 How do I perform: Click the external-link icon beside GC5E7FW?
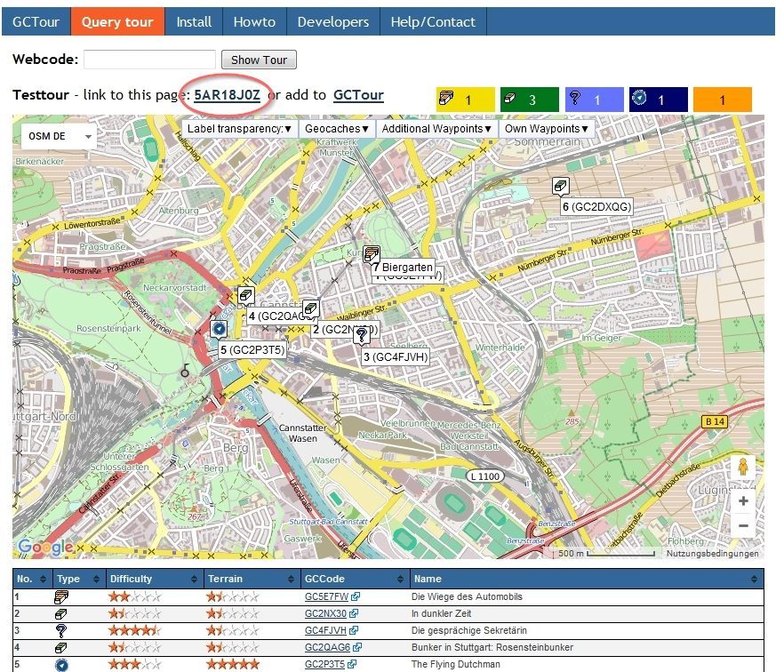(x=356, y=596)
